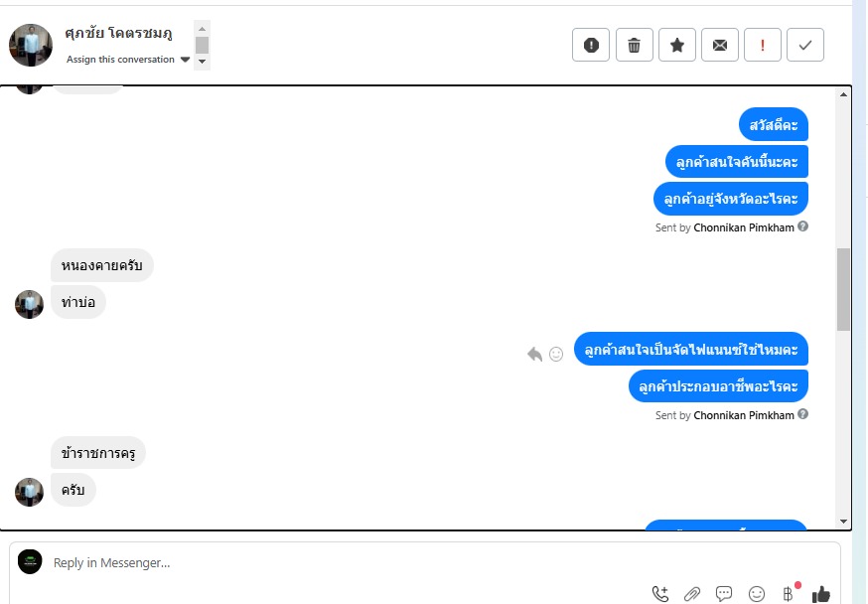Attach a file using paperclip icon
This screenshot has height=604, width=868.
pyautogui.click(x=691, y=594)
